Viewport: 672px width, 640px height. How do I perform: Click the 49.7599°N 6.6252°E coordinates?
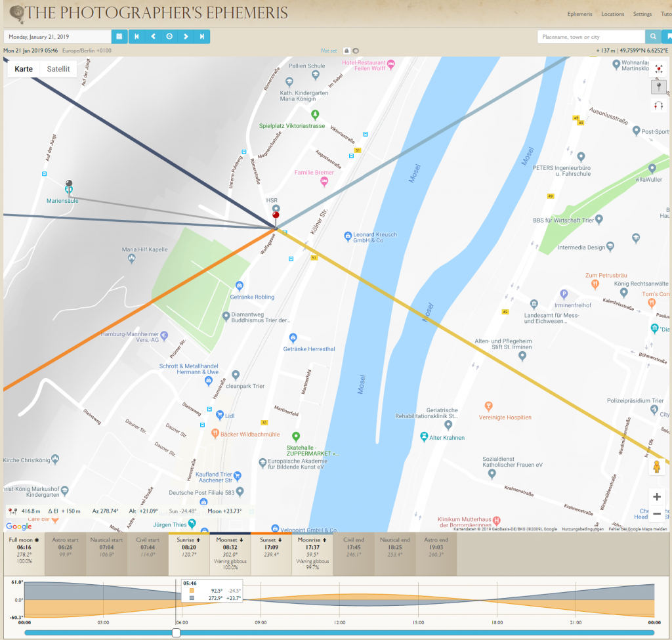(644, 51)
